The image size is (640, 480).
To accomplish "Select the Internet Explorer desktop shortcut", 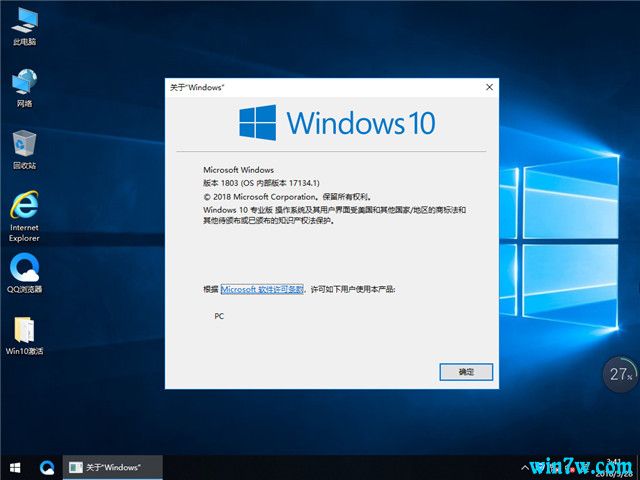I will [x=24, y=216].
